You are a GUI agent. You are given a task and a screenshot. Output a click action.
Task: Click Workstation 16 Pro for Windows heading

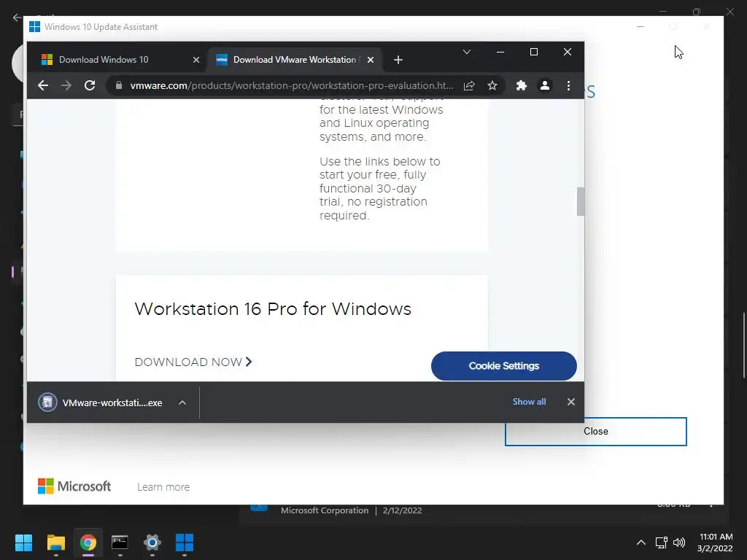click(273, 308)
